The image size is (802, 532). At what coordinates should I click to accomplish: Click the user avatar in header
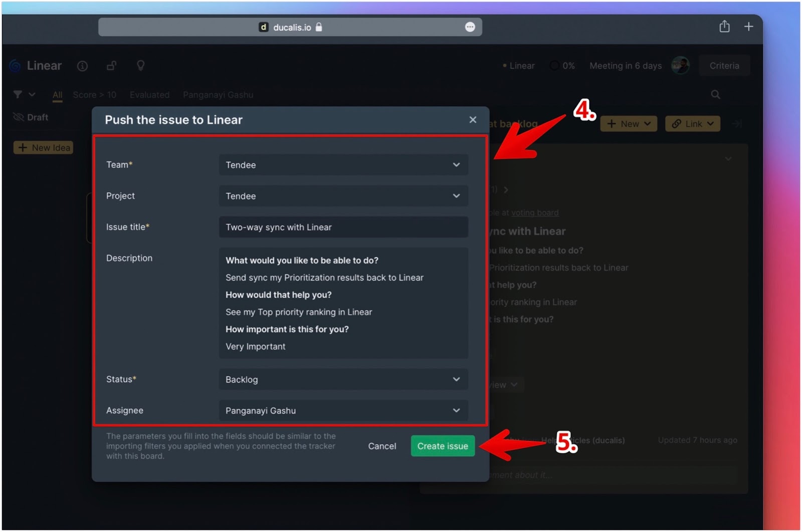[x=680, y=65]
